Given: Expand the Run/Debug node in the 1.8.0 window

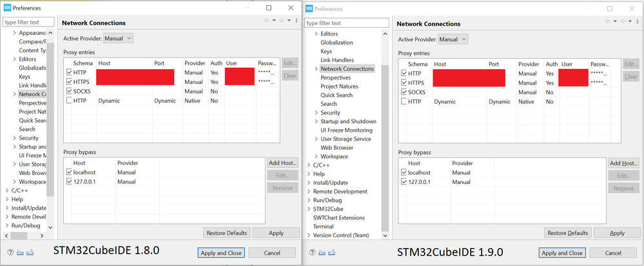Looking at the screenshot, I should click(x=7, y=226).
